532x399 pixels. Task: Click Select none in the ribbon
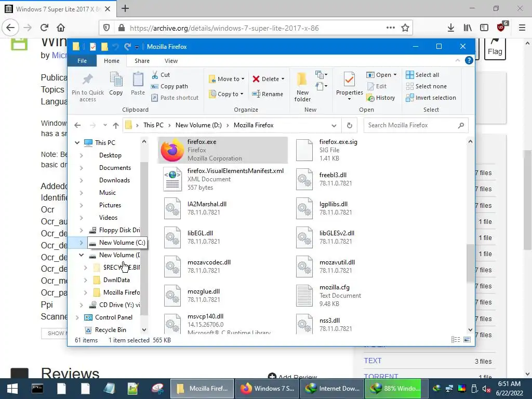tap(427, 86)
